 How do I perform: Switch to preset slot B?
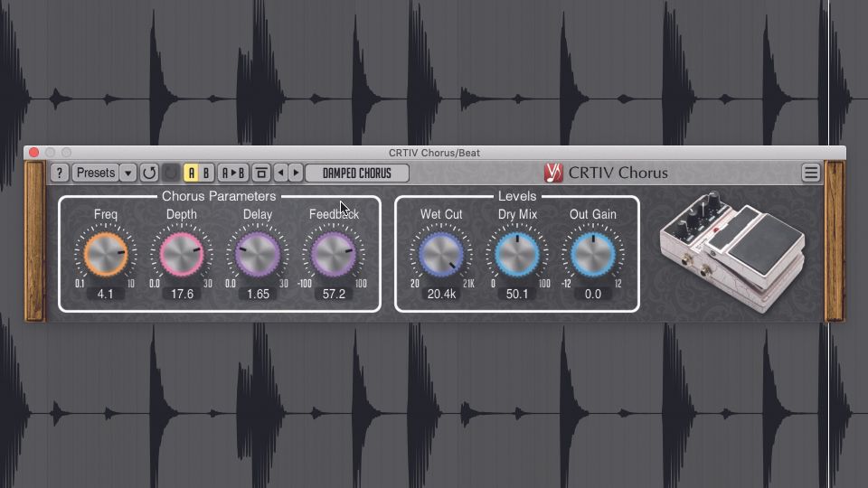[x=206, y=174]
